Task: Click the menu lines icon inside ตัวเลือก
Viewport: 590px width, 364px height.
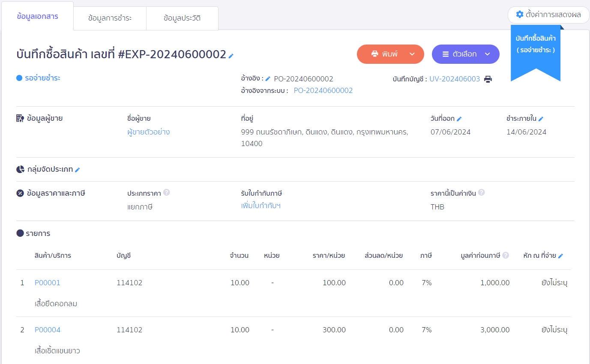Action: (446, 54)
